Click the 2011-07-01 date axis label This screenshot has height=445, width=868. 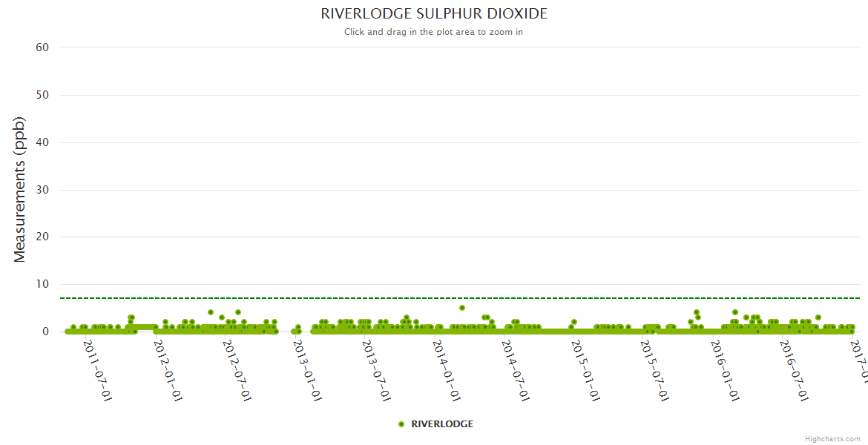[x=98, y=371]
